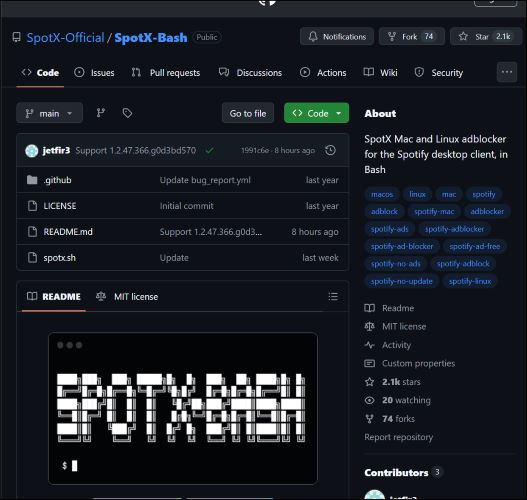This screenshot has height=500, width=527.
Task: Open 'Update bug_report.yml' commit message
Action: pos(205,180)
